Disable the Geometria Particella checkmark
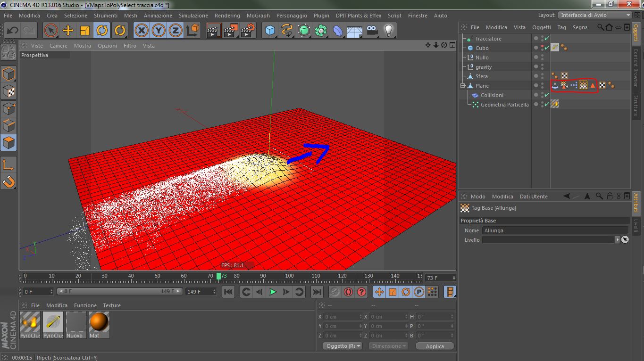Screen dimensions: 644x361 click(x=547, y=105)
